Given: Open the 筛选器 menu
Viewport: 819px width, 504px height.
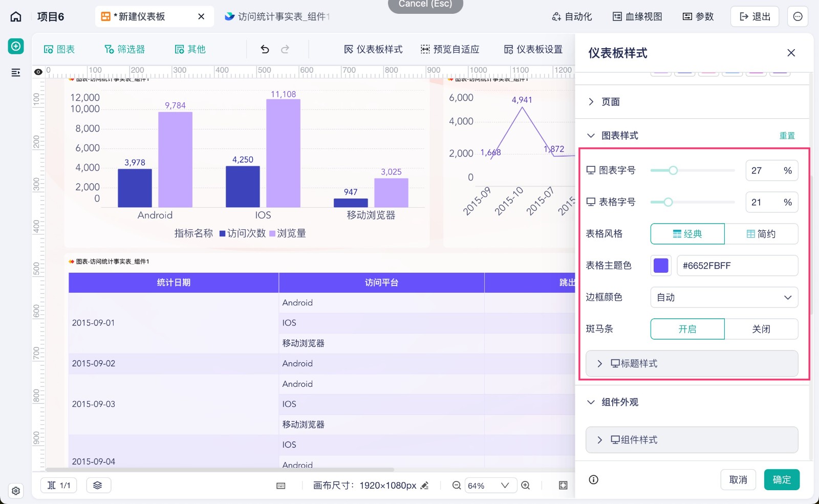Looking at the screenshot, I should point(125,49).
